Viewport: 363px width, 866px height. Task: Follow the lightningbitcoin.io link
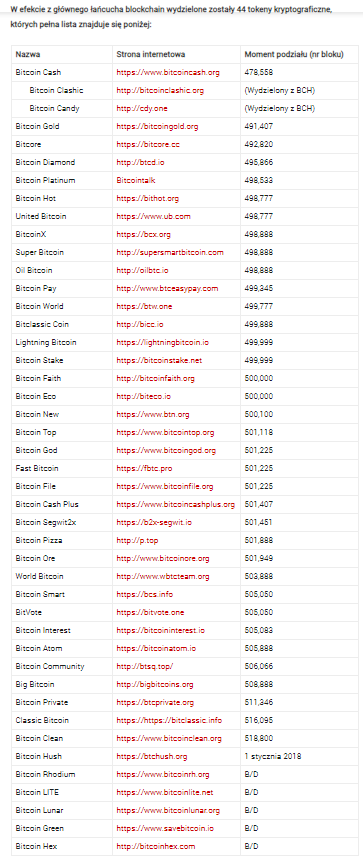162,342
